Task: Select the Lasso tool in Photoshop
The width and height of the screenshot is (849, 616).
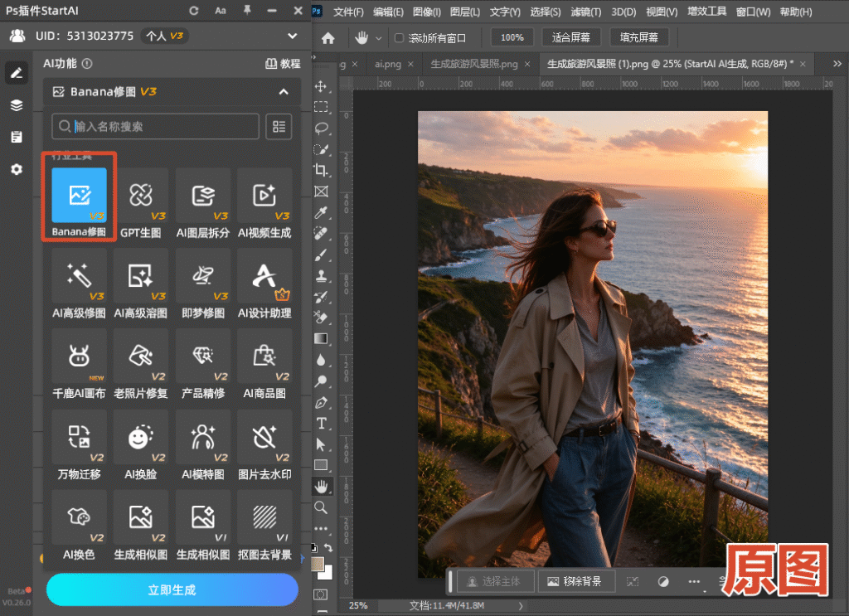Action: (321, 129)
